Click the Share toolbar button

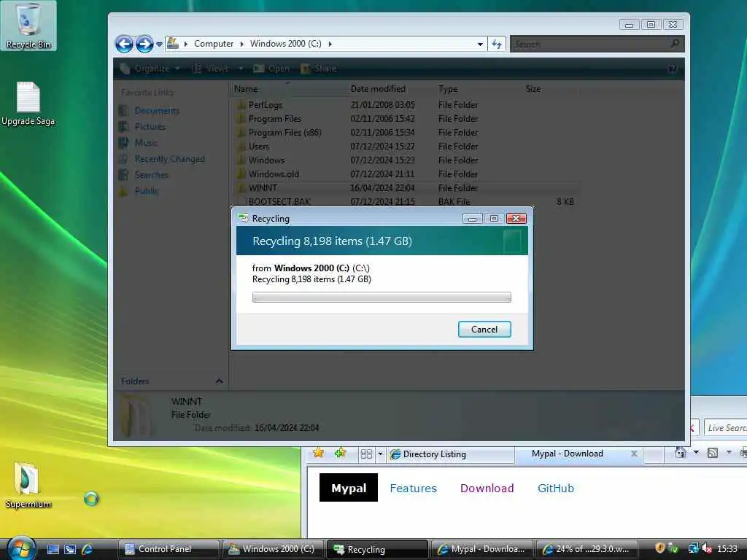(x=319, y=69)
